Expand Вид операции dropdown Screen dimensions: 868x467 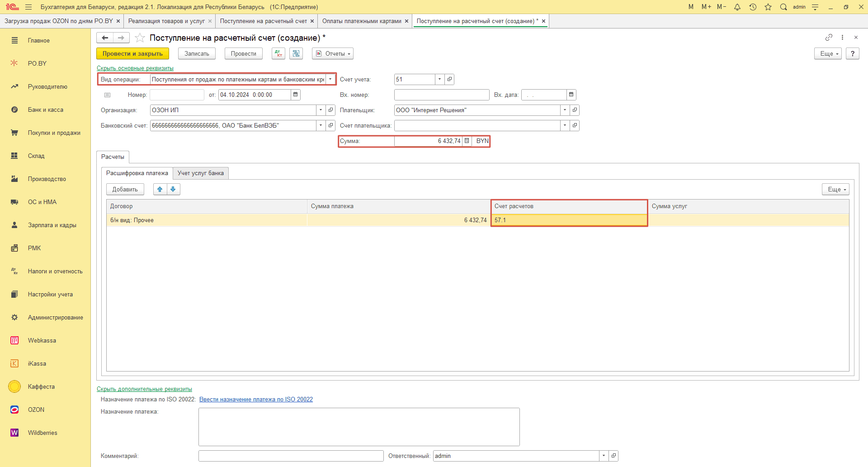point(330,79)
